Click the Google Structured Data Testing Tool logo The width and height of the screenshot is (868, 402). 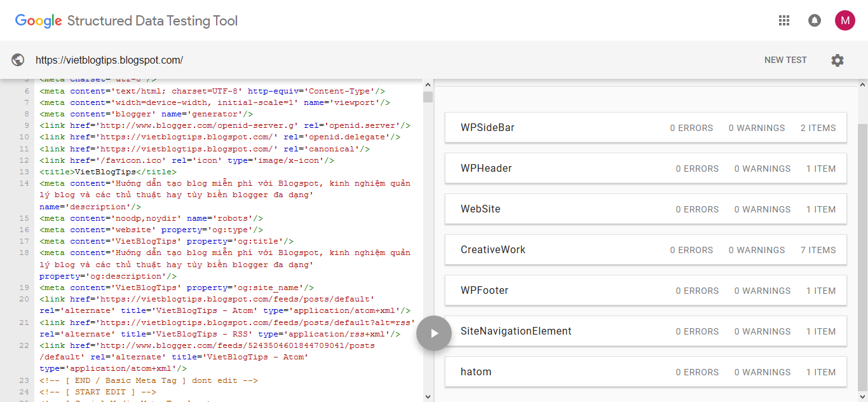point(126,20)
